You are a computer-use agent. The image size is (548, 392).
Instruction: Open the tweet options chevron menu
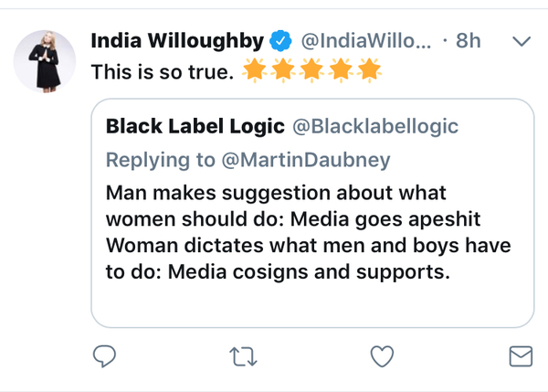pos(522,41)
